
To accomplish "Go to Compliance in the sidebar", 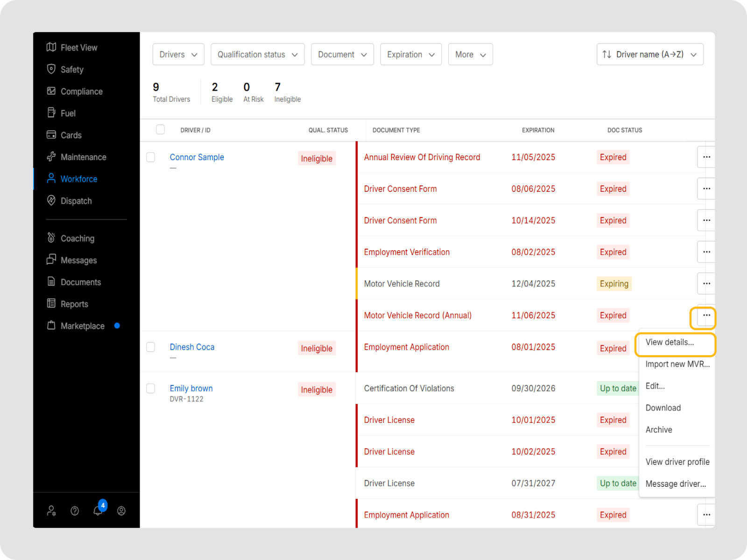I will pos(81,91).
